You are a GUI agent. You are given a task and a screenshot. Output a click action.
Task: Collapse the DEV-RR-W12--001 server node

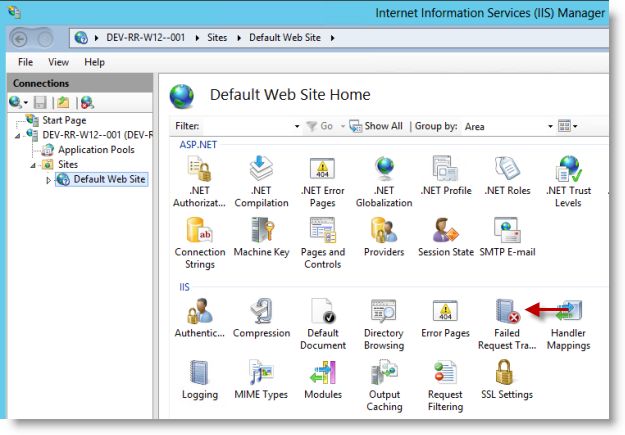(18, 136)
